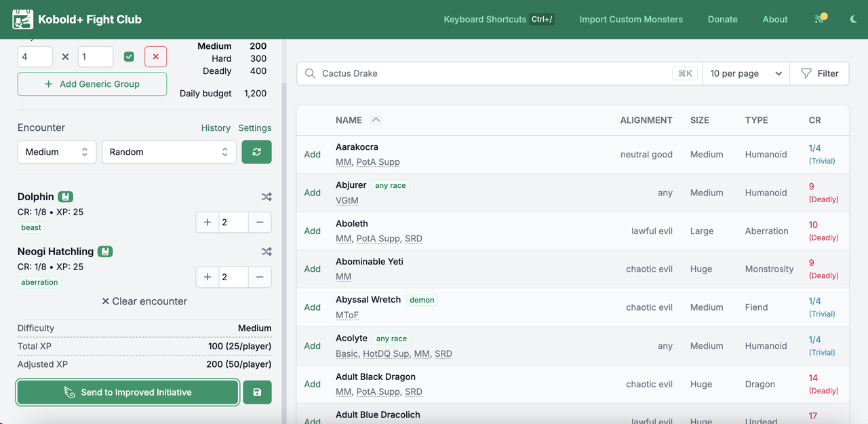Click the saved badge beside Neogi Hatchling
This screenshot has width=868, height=424.
[105, 252]
